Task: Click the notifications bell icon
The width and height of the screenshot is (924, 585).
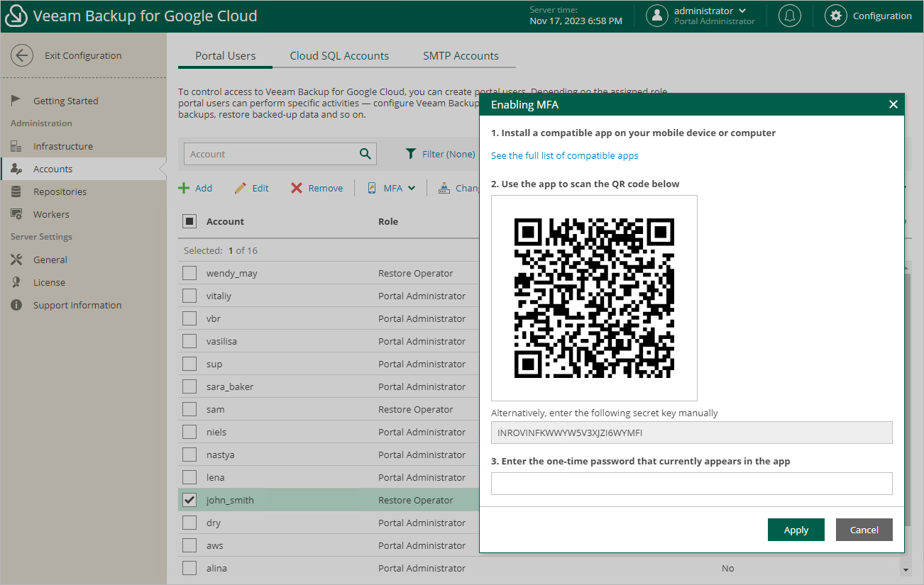Action: (789, 16)
